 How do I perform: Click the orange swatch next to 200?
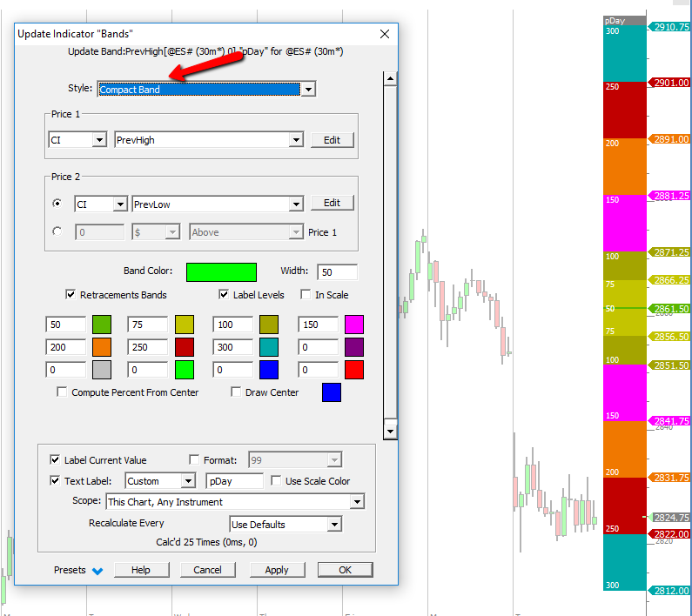point(103,346)
